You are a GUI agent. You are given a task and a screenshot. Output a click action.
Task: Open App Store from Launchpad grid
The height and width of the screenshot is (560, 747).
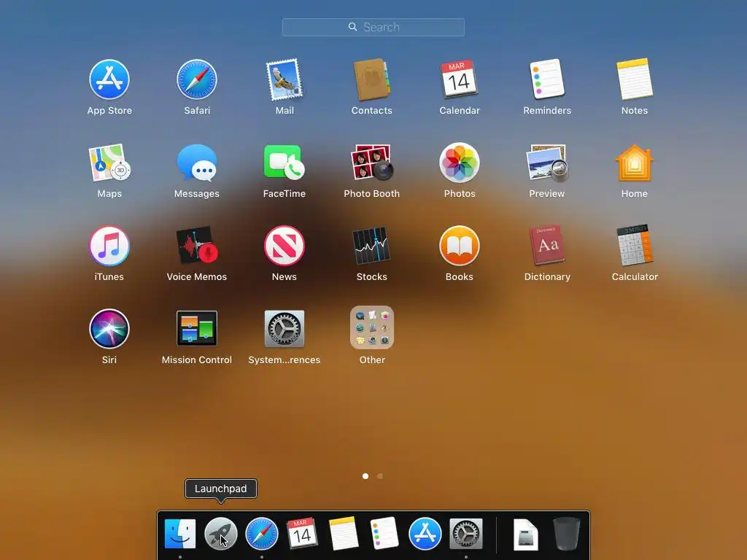[x=109, y=79]
